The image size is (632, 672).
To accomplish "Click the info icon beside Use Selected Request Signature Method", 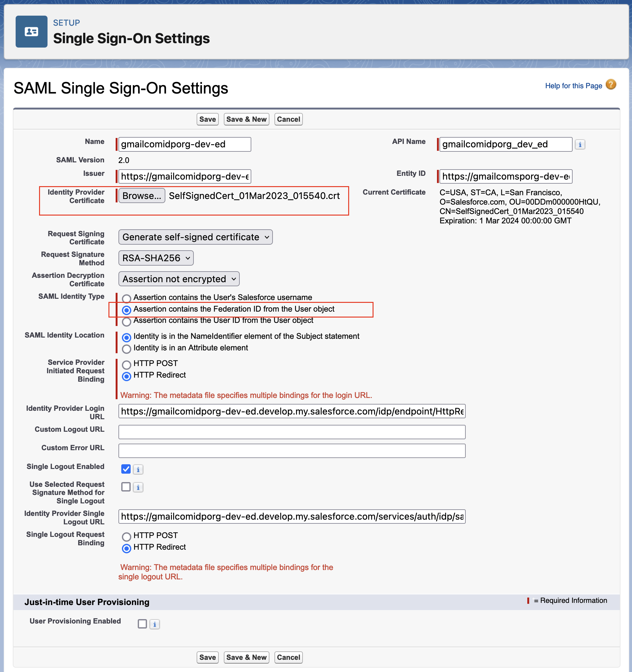I will pos(138,487).
